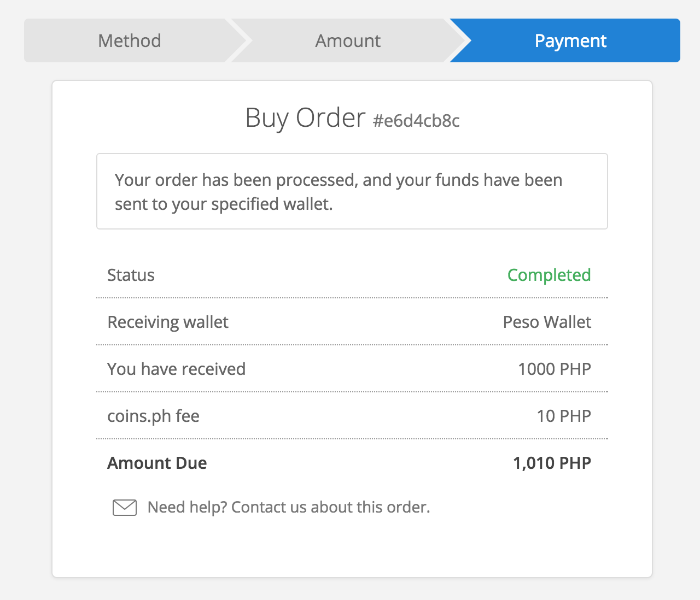Click the Peso Wallet value
The height and width of the screenshot is (600, 700).
[x=547, y=322]
